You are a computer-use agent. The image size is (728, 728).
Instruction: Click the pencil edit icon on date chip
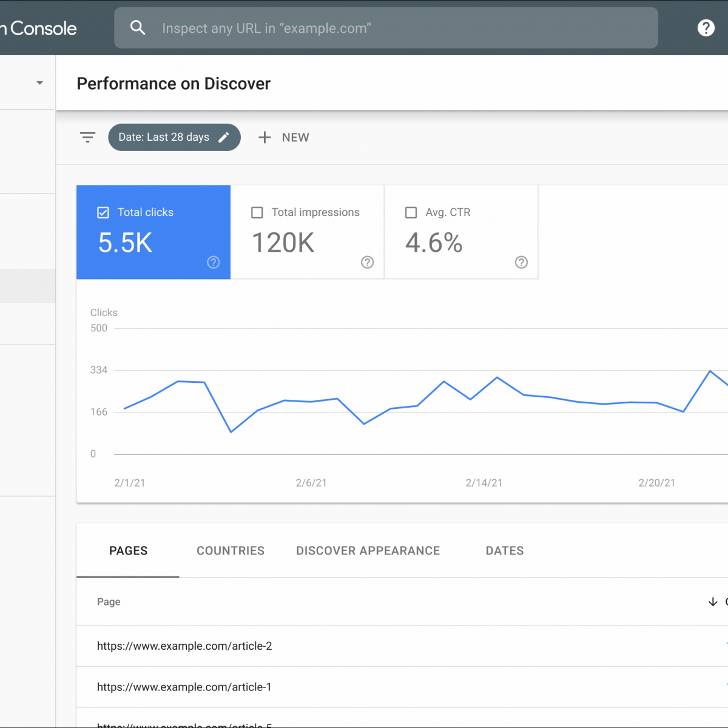click(x=224, y=138)
